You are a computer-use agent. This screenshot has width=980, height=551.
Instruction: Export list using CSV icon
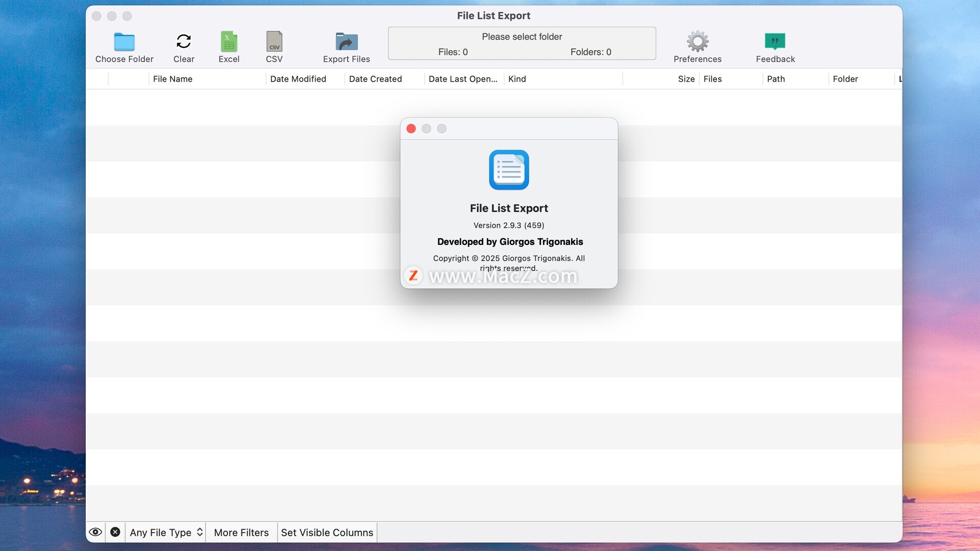coord(274,41)
